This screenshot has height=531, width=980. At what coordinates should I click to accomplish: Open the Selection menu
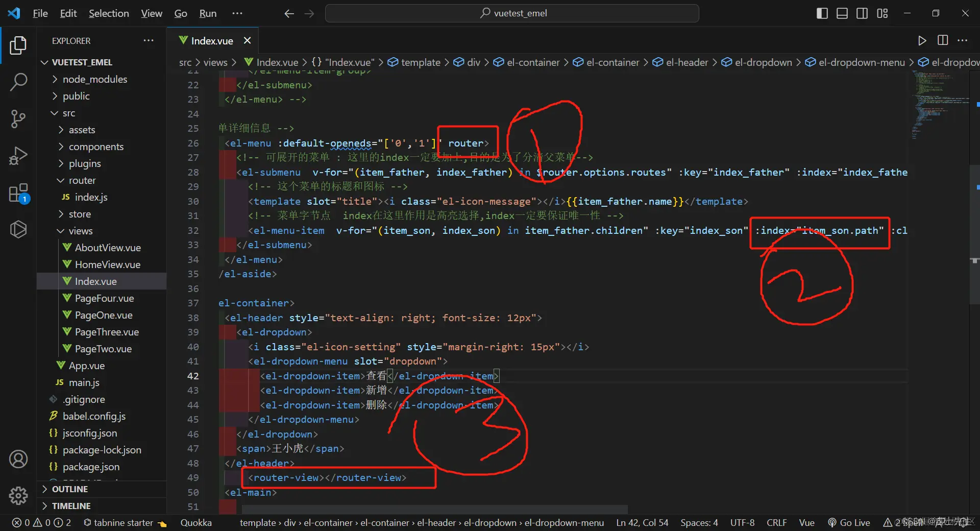[x=109, y=13]
